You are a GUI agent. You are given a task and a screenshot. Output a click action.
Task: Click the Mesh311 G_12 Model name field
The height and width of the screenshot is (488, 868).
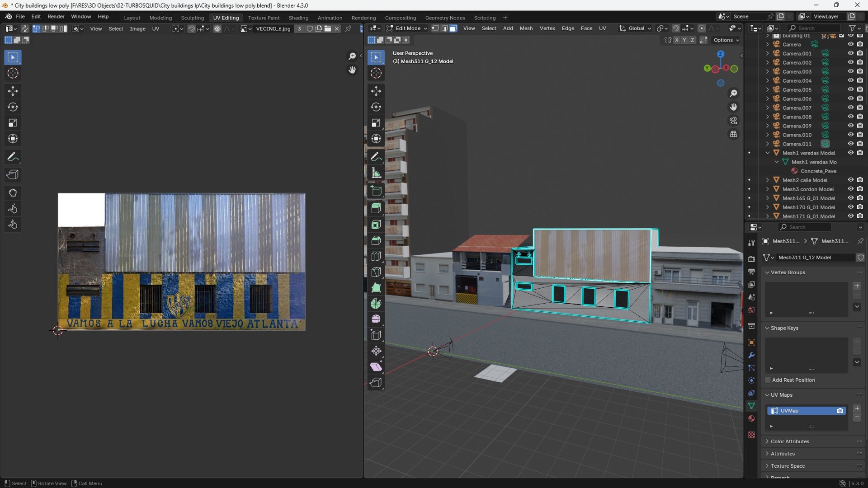click(815, 258)
